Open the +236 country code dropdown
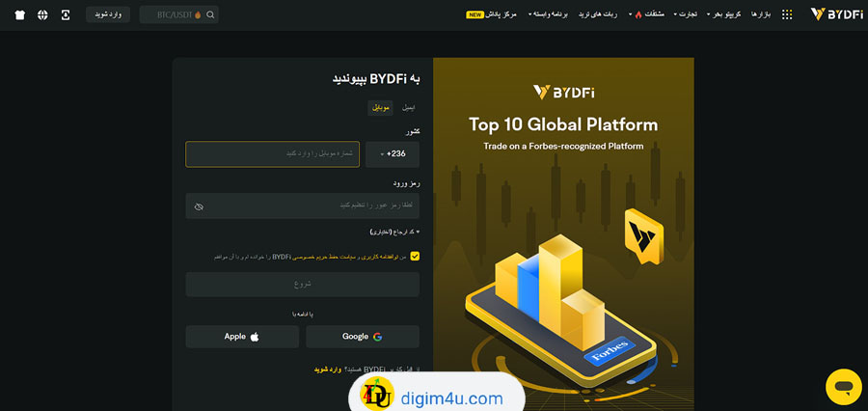The height and width of the screenshot is (411, 868). tap(393, 154)
